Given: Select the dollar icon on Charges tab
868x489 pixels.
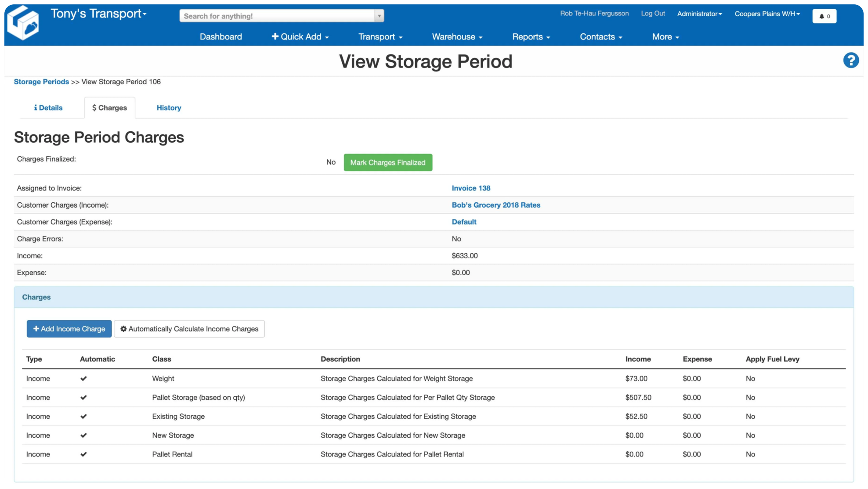Looking at the screenshot, I should pos(94,107).
